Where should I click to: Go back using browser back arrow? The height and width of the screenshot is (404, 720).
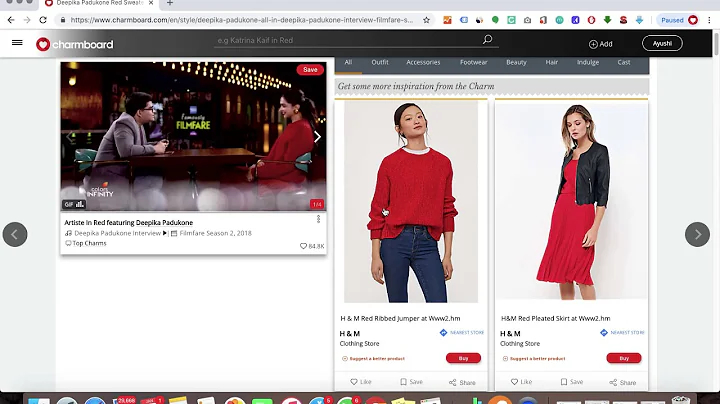click(x=11, y=20)
